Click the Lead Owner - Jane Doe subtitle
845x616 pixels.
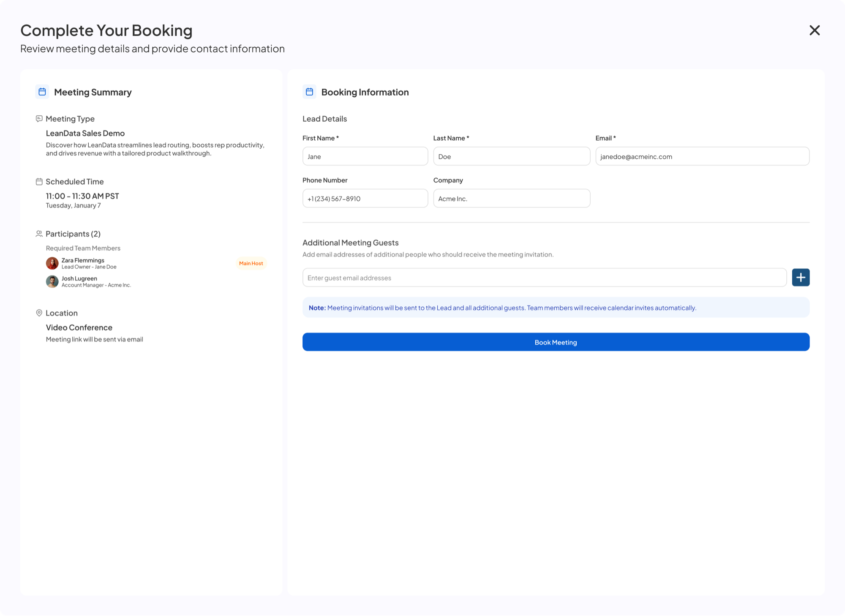click(x=89, y=267)
